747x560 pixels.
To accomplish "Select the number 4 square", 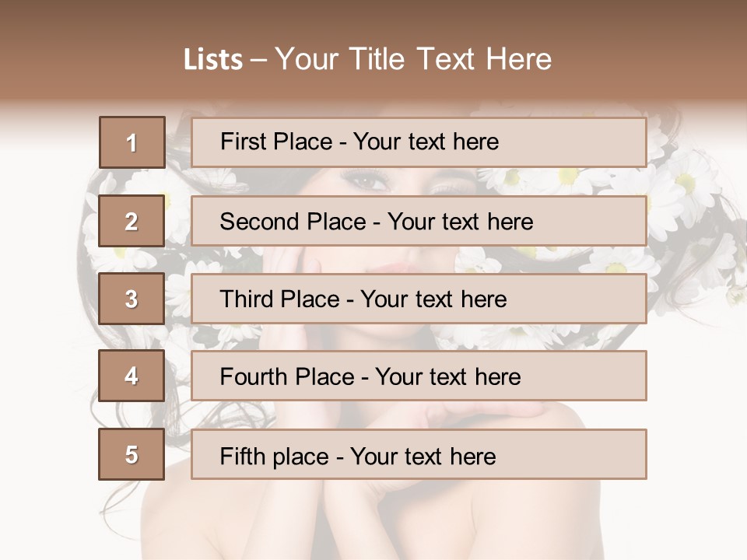I will pyautogui.click(x=132, y=376).
